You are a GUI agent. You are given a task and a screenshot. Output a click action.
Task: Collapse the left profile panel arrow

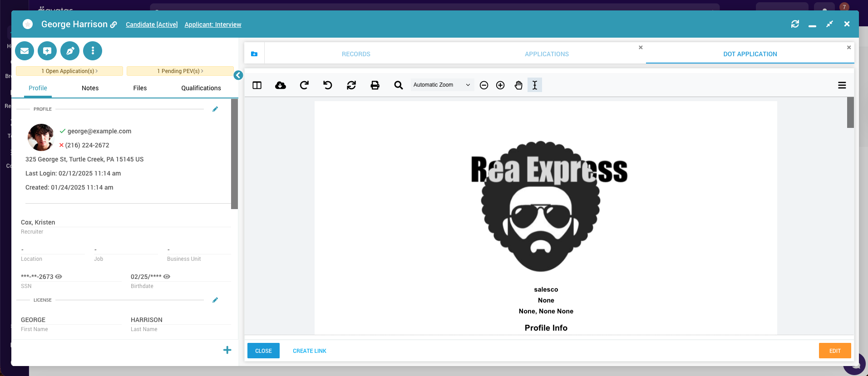238,75
